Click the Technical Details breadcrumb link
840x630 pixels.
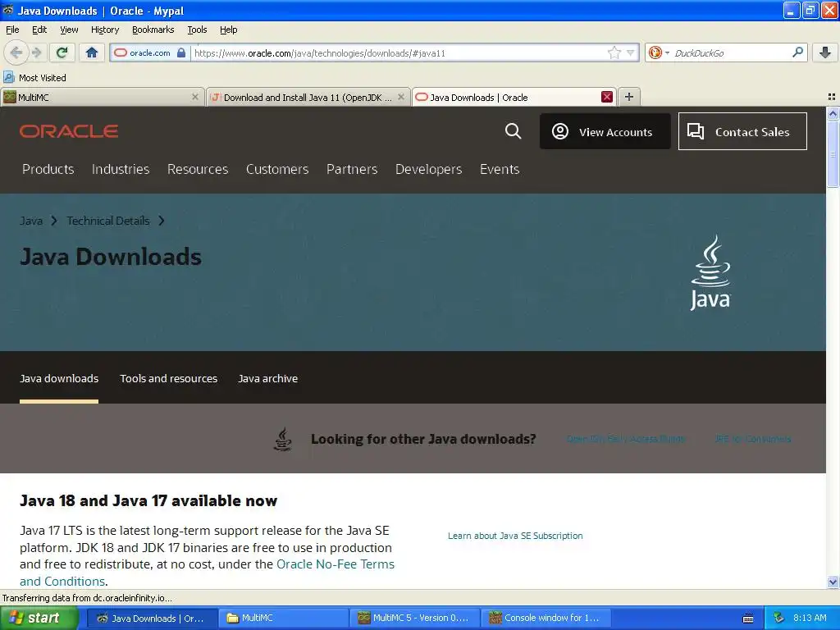(108, 221)
